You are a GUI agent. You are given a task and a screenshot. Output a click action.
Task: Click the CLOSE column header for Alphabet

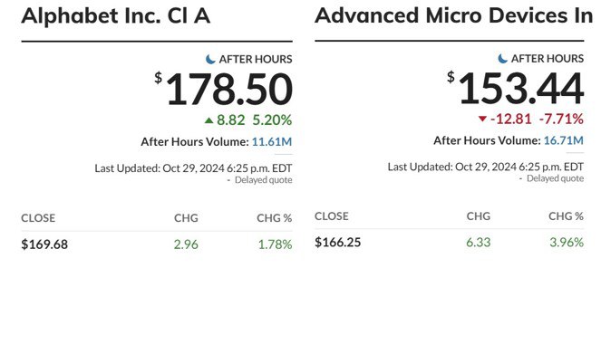tap(38, 218)
